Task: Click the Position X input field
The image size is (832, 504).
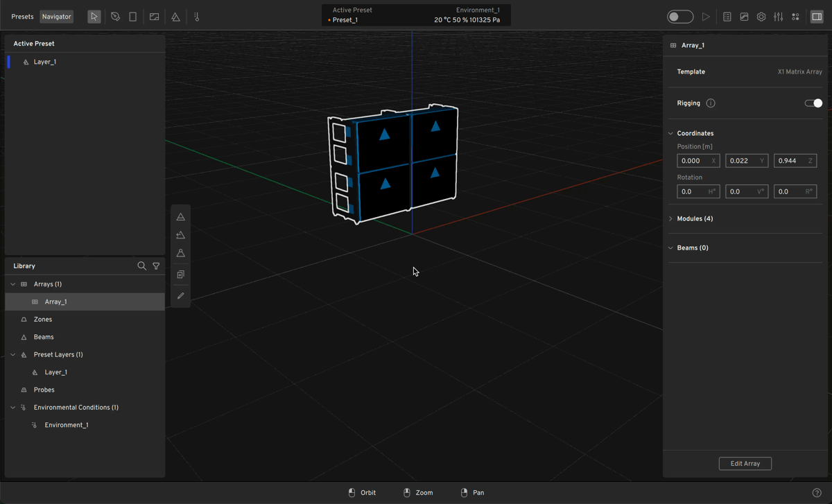Action: (693, 161)
